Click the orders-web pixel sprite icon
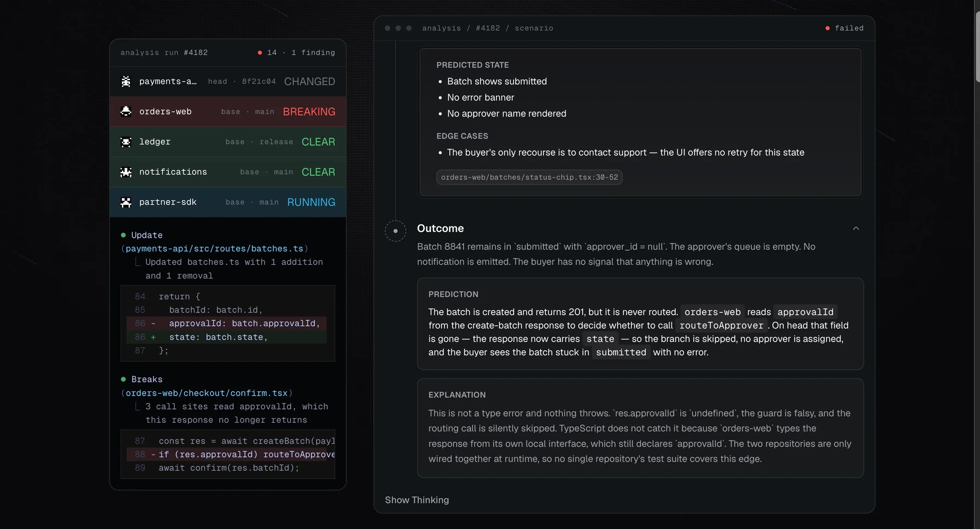Image resolution: width=980 pixels, height=529 pixels. click(126, 111)
